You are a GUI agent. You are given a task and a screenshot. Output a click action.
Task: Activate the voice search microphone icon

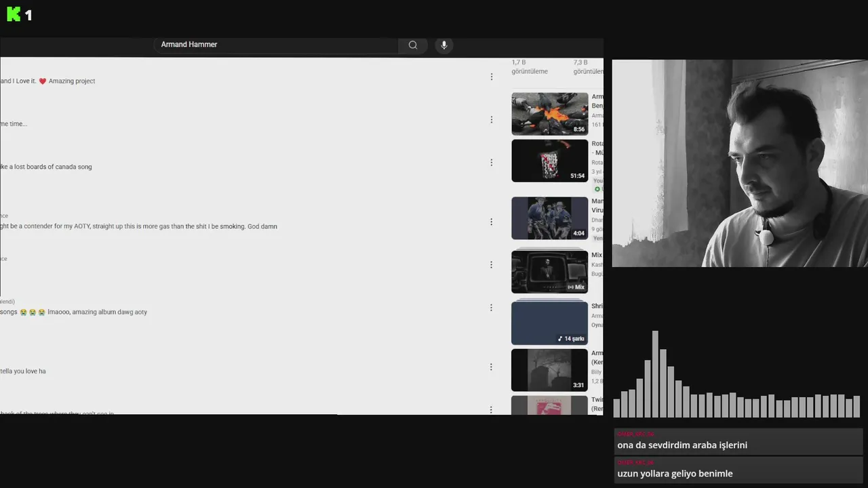444,45
